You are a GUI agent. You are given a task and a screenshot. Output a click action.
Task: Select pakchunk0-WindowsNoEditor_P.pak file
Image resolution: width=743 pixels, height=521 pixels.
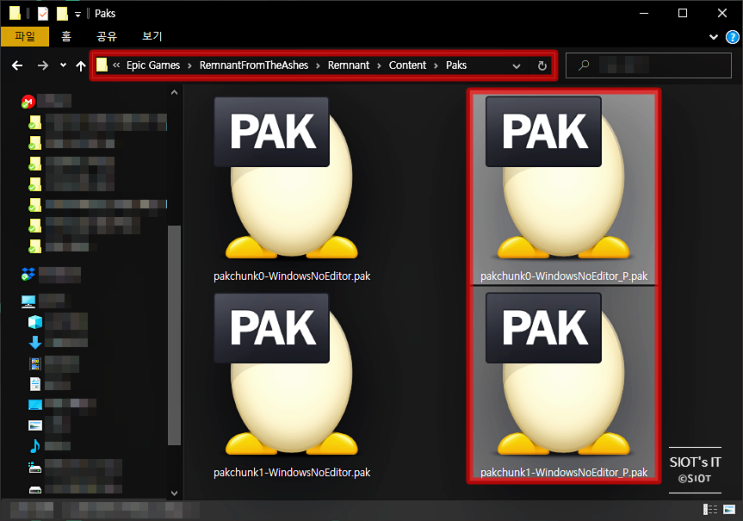(x=563, y=190)
